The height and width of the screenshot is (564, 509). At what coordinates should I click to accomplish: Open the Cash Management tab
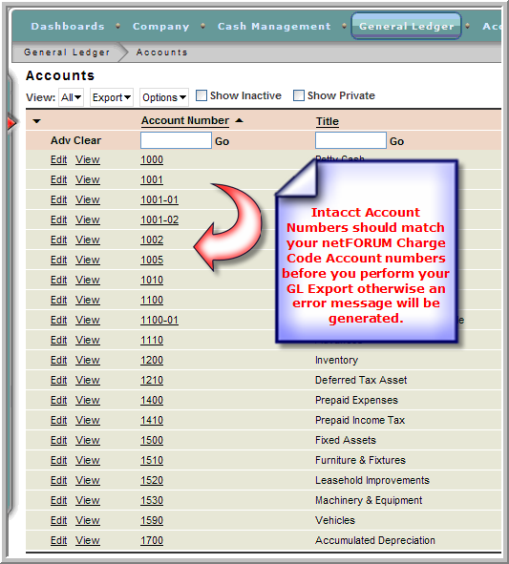point(274,26)
